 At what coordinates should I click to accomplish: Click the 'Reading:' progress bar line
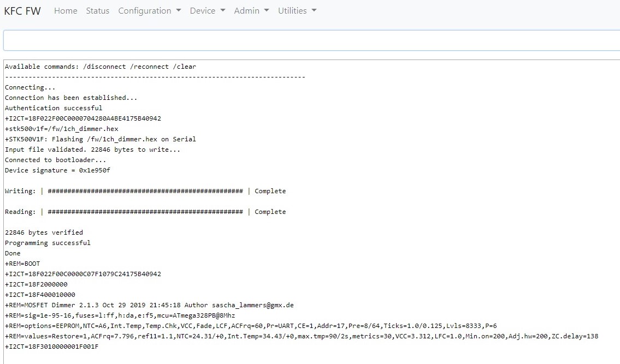tap(145, 212)
